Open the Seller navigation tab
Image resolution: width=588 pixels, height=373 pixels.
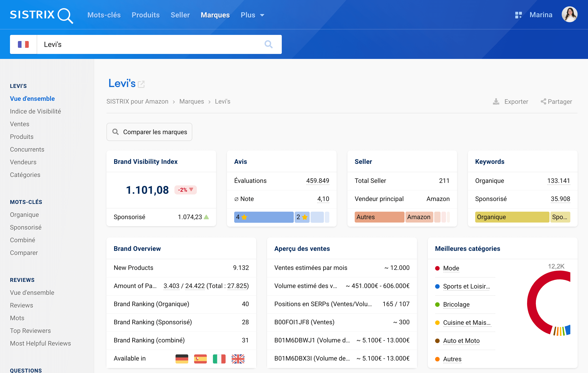180,15
